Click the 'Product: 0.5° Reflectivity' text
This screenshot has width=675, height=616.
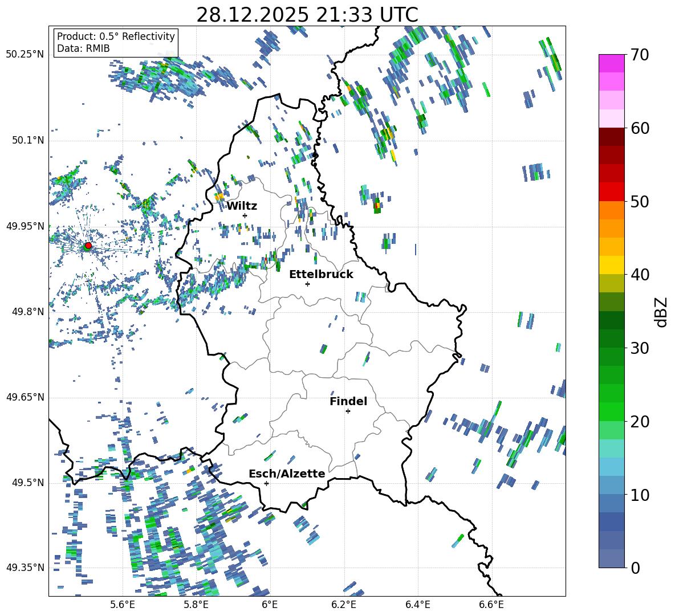[x=116, y=36]
